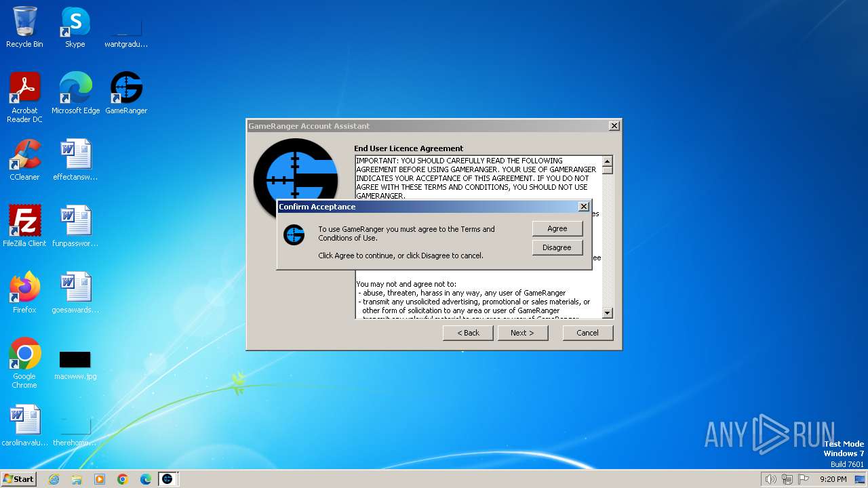This screenshot has height=488, width=868.
Task: Open the Action Center flag icon
Action: coord(804,479)
